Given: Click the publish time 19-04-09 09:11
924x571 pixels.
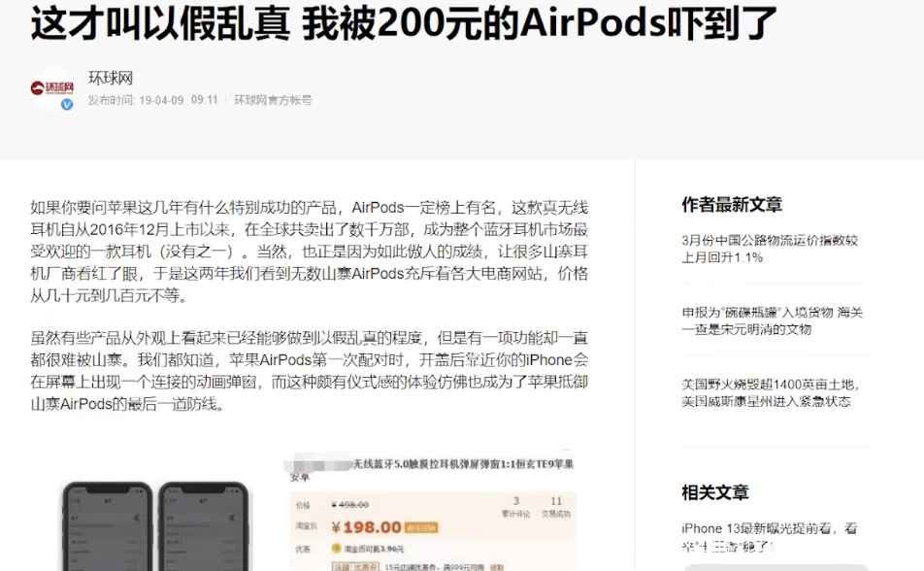Looking at the screenshot, I should [x=153, y=100].
